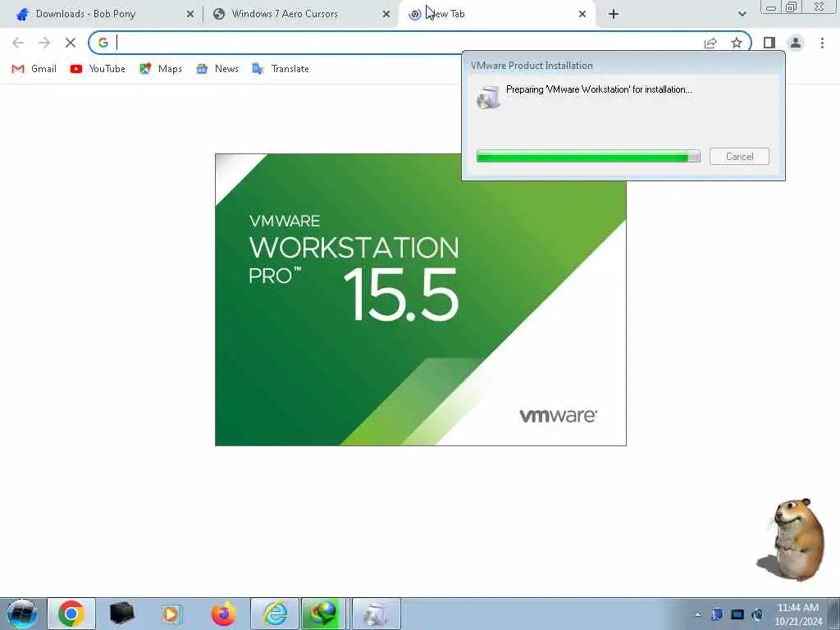The height and width of the screenshot is (630, 840).
Task: Minimize the Chrome window
Action: 771,7
